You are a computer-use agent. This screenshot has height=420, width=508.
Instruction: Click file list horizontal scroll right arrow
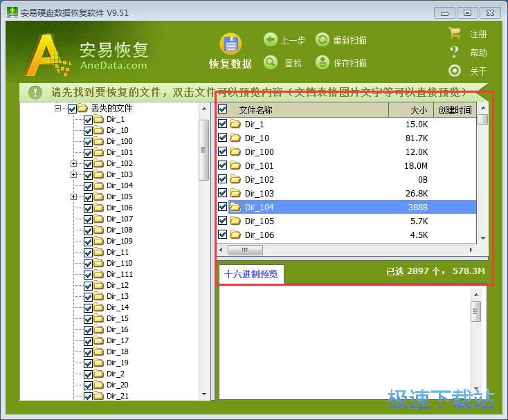[x=471, y=250]
